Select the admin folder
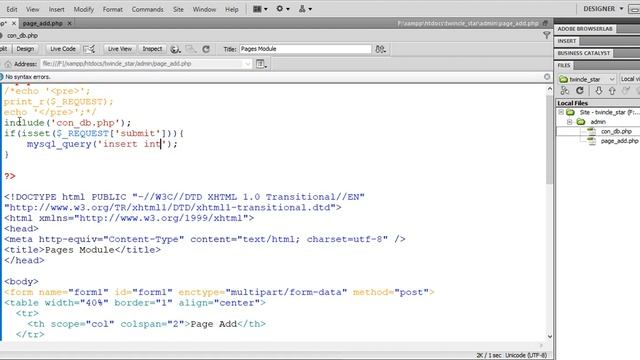 click(x=598, y=122)
